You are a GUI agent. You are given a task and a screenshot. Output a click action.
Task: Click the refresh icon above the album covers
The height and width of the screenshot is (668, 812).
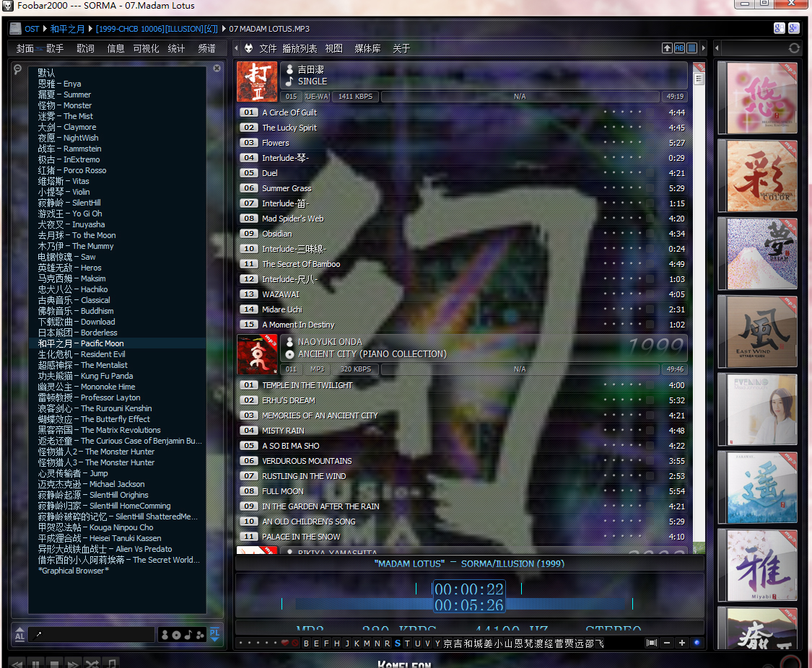point(794,48)
